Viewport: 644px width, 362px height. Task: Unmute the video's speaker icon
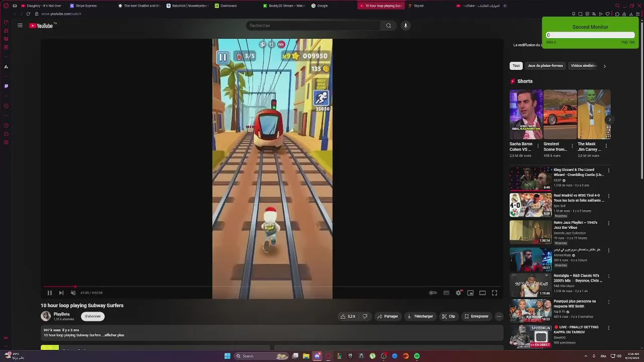(x=73, y=293)
